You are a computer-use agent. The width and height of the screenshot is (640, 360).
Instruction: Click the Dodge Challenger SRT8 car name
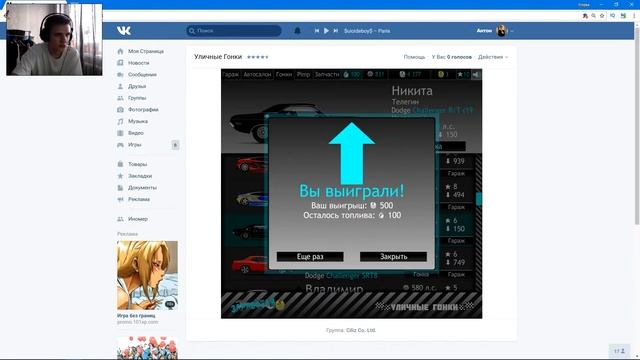click(341, 276)
